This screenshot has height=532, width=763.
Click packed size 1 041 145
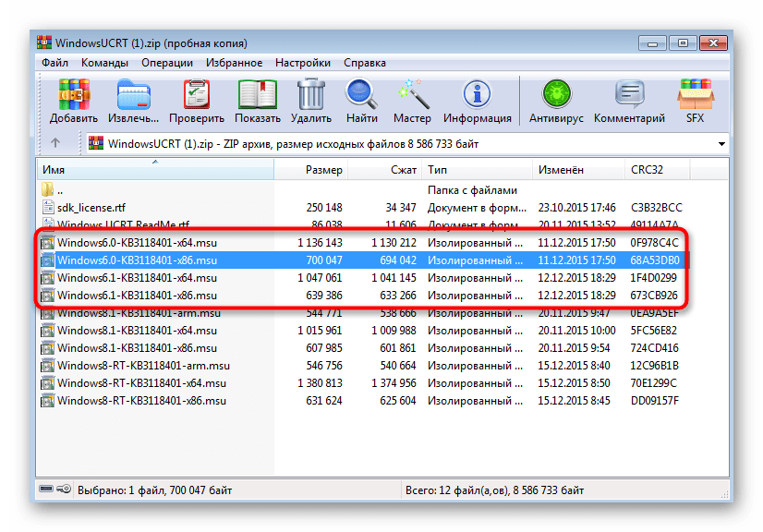tap(394, 277)
